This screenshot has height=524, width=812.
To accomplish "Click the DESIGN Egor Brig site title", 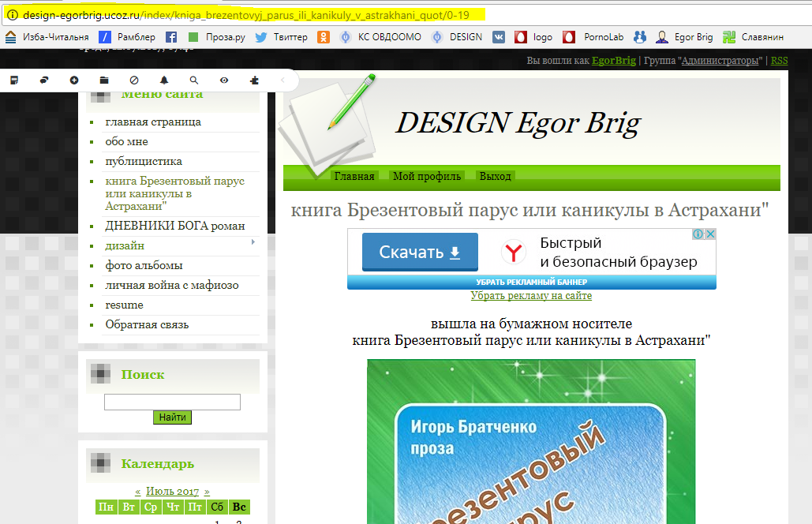I will point(518,123).
